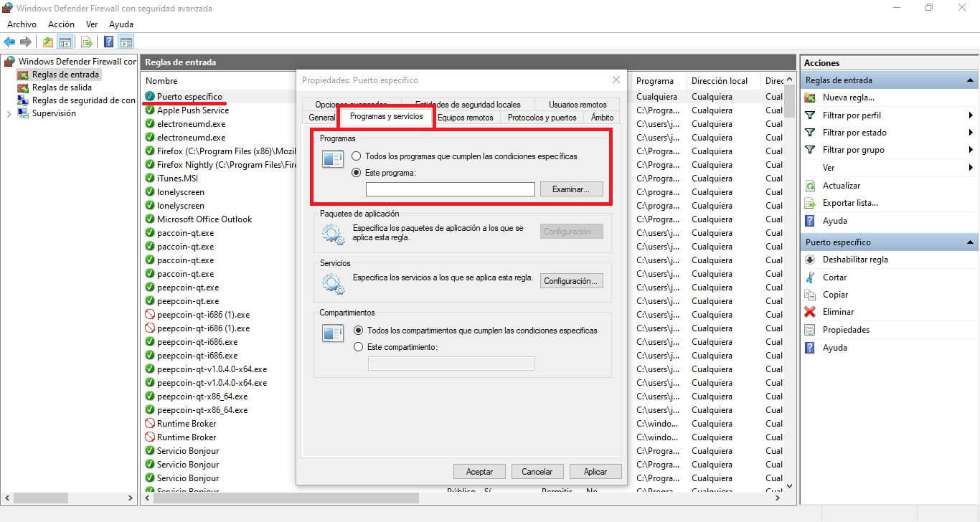Click the Actualizar refresh icon
The width and height of the screenshot is (980, 522).
coord(810,186)
